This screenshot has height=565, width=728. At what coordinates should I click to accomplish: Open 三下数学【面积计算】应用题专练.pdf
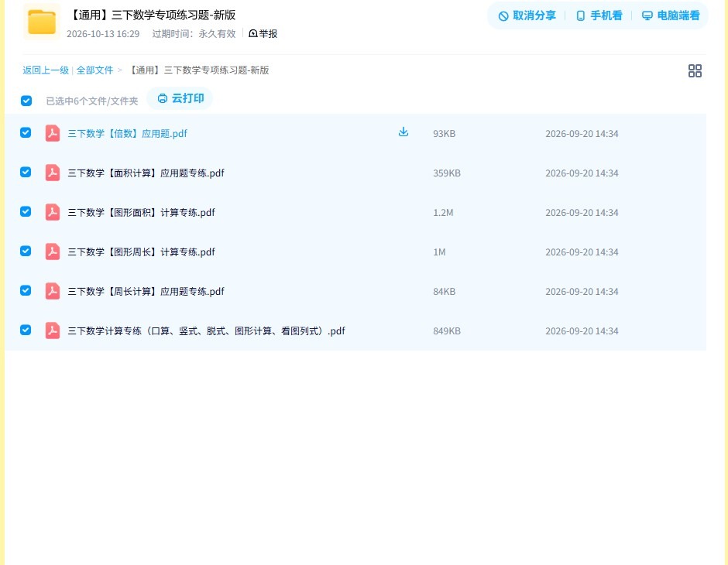click(146, 173)
